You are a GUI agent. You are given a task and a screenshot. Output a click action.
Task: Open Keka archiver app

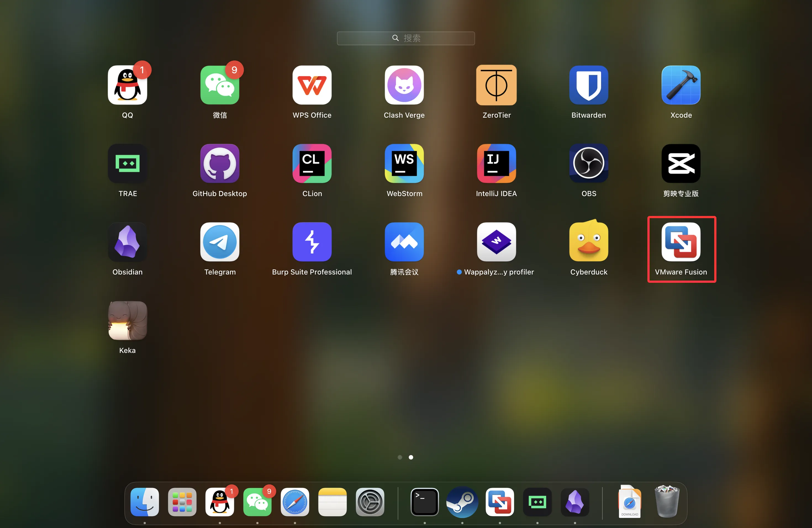coord(128,321)
